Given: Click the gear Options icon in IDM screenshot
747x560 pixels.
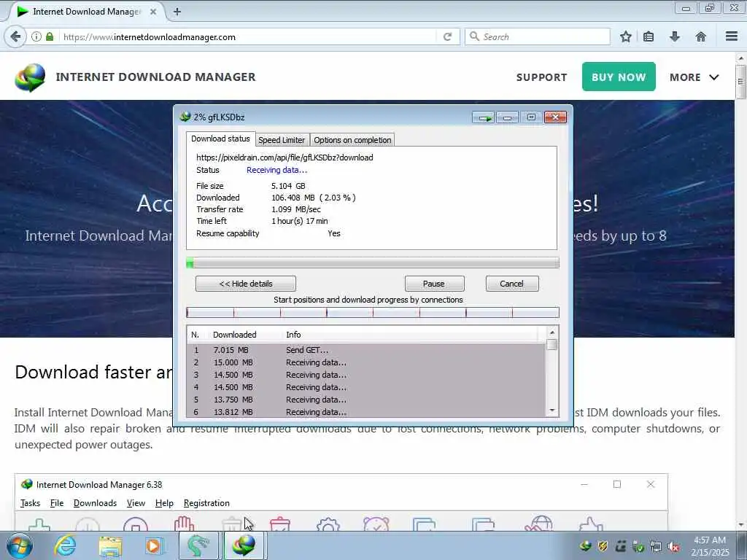Looking at the screenshot, I should point(328,524).
